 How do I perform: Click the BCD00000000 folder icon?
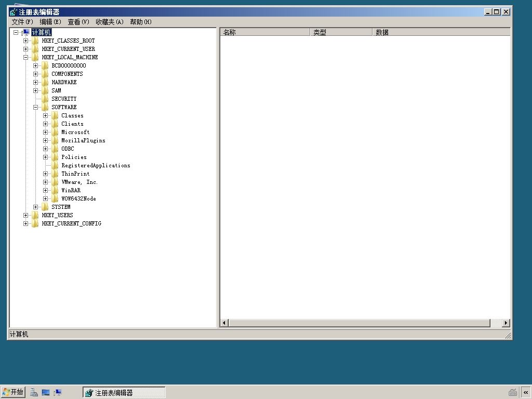(45, 65)
